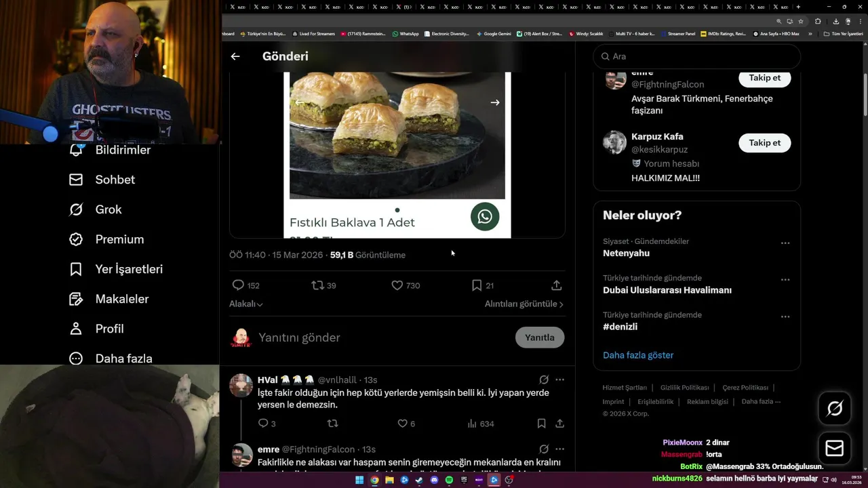
Task: Reply to HVal's comment
Action: pos(263,423)
